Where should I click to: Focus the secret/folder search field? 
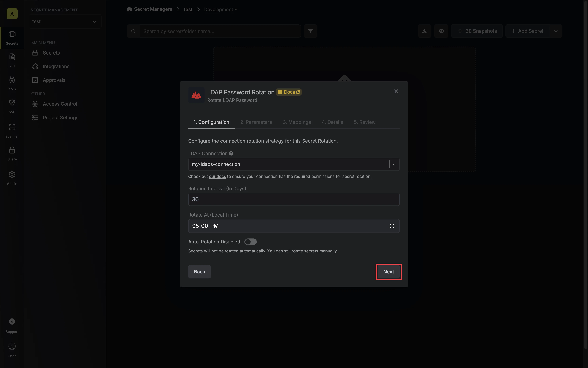220,31
